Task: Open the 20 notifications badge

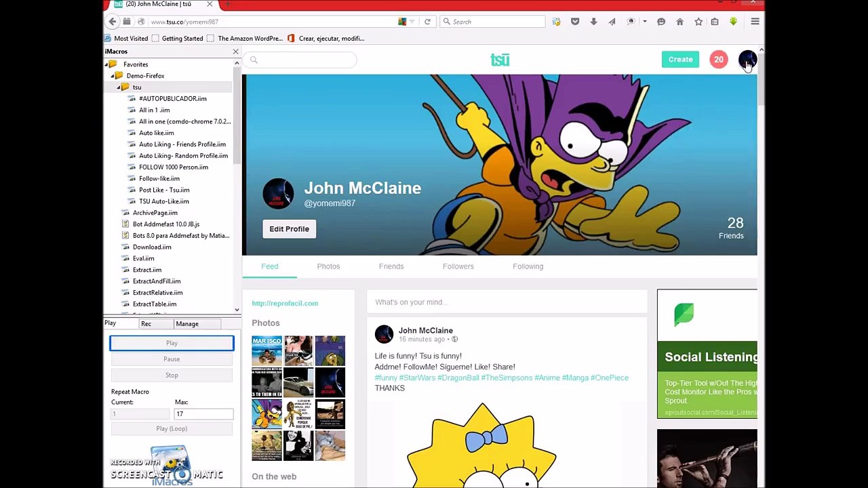Action: 718,60
